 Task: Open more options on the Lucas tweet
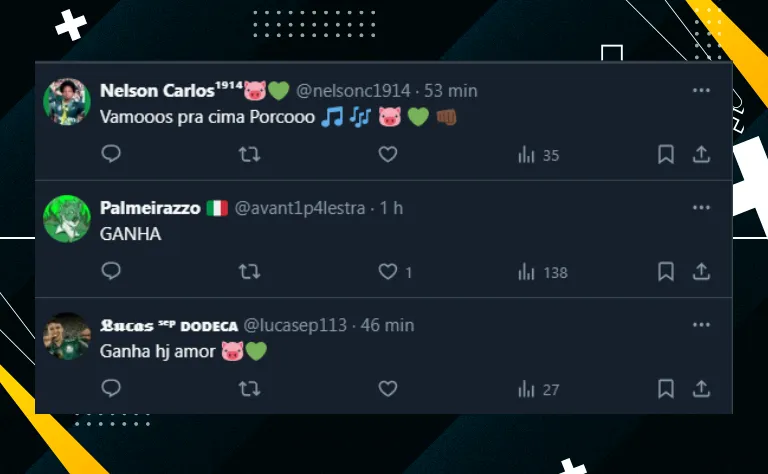point(701,325)
